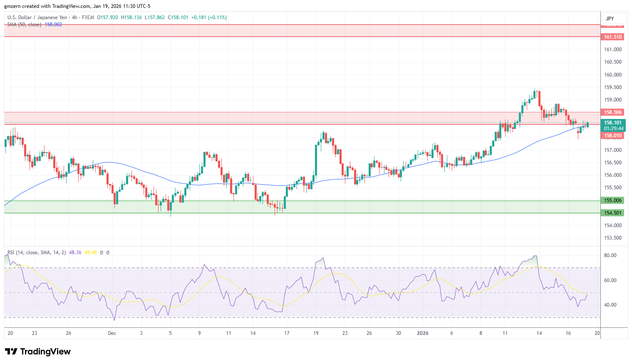Click the 19 date label on the time axis
The width and height of the screenshot is (632, 364).
(x=316, y=333)
